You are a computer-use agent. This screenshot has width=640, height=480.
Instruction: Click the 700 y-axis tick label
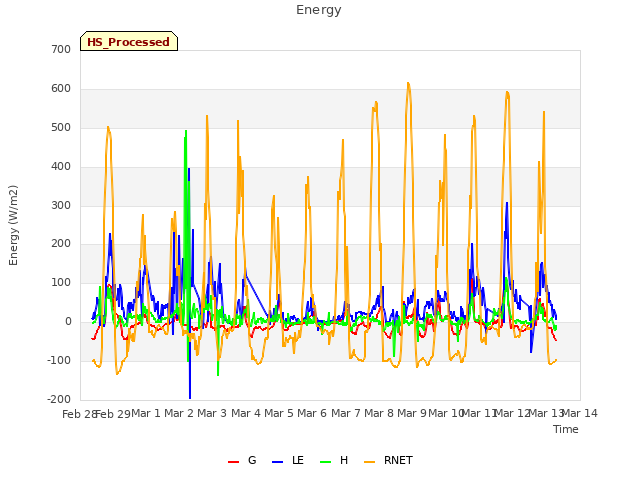tap(61, 49)
